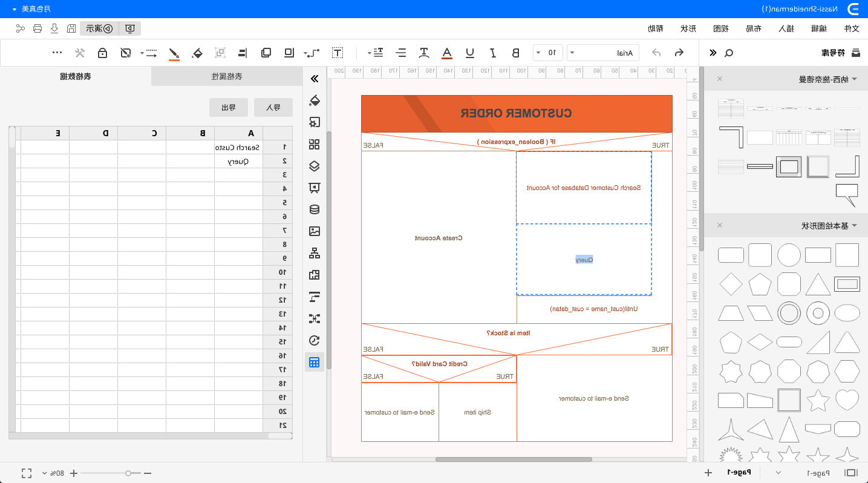
Task: Click the add page plus button
Action: point(708,472)
